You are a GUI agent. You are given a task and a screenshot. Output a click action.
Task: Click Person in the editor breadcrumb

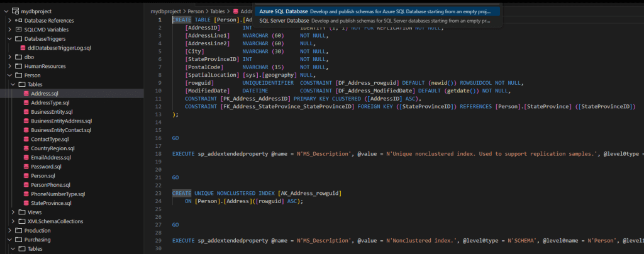pos(196,11)
